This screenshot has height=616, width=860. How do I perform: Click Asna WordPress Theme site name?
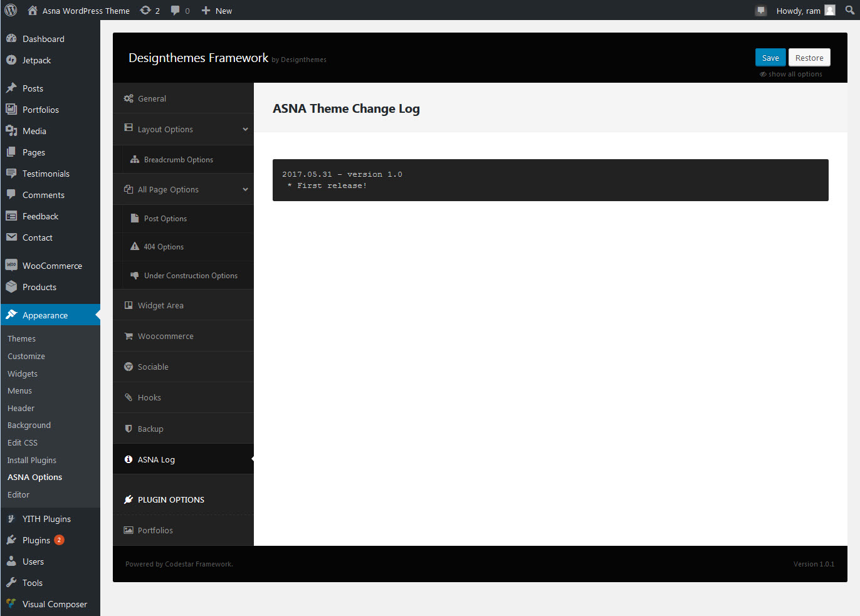point(86,11)
